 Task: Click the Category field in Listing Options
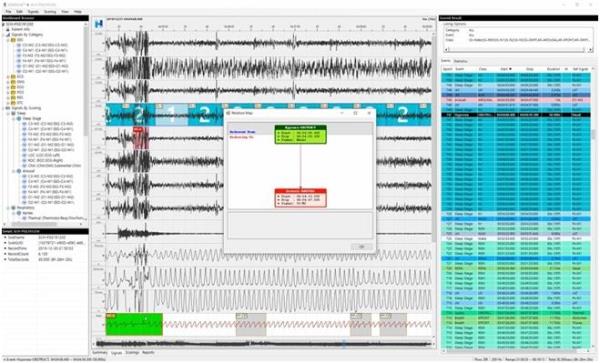(x=517, y=29)
